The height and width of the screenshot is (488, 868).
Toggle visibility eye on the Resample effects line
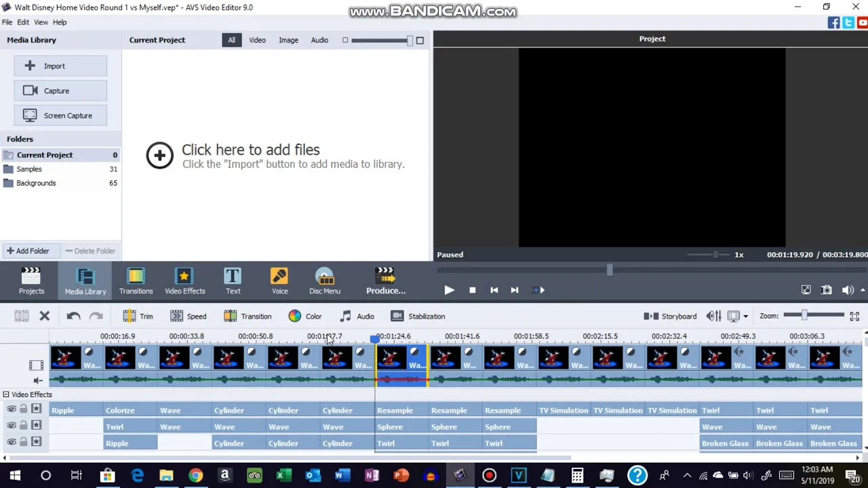coord(12,409)
